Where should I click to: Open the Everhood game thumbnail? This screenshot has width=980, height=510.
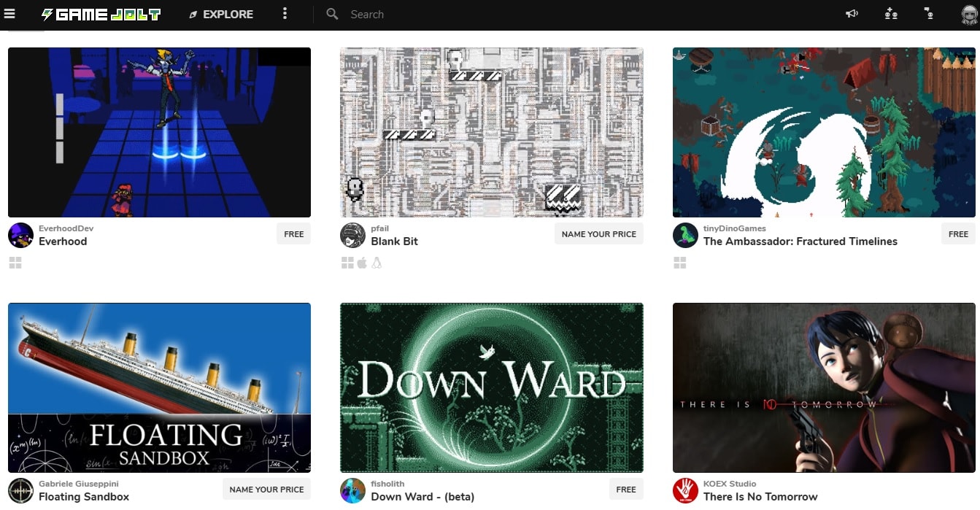(x=159, y=132)
